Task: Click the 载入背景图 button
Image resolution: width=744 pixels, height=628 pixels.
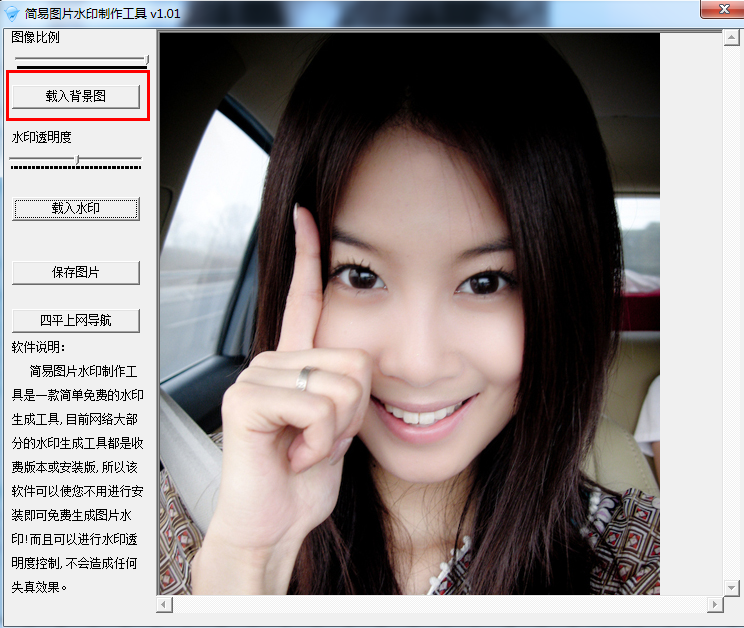Action: [x=76, y=96]
